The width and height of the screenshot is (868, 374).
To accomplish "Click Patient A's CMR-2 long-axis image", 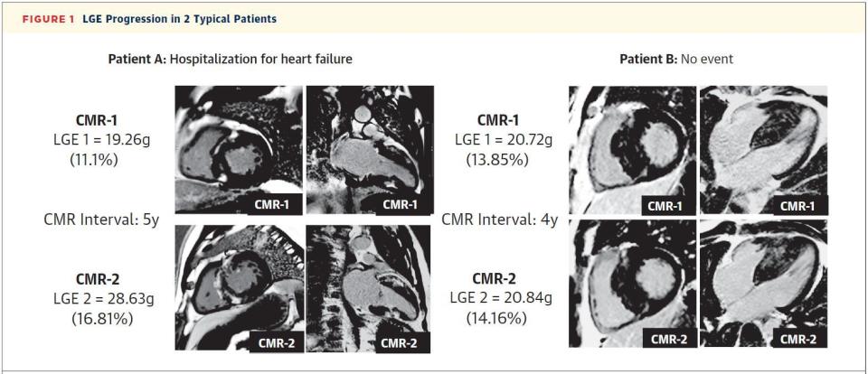I will point(369,287).
